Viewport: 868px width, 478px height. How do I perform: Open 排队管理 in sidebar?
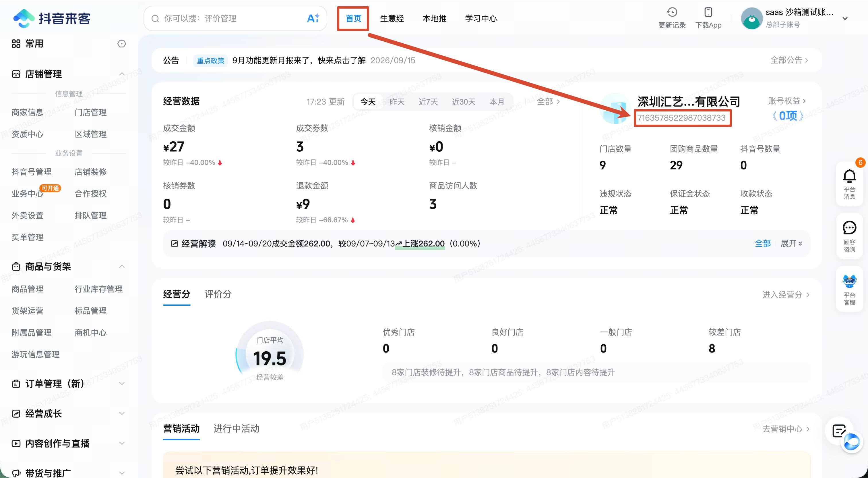(91, 215)
